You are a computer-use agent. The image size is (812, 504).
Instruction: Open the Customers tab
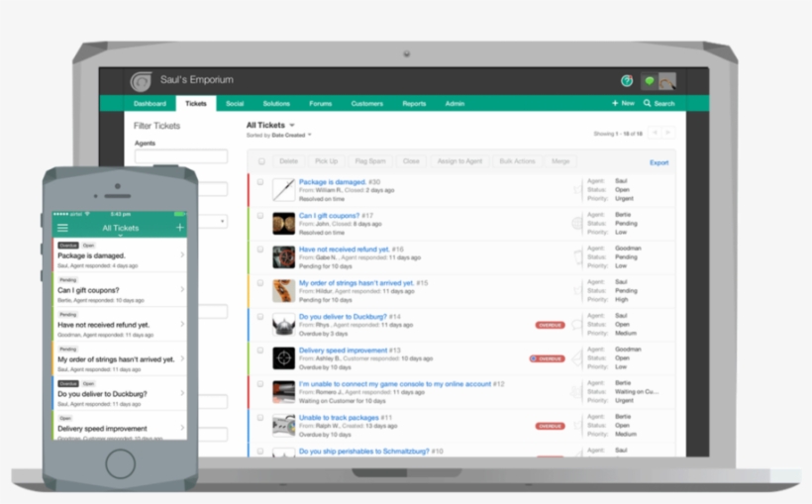367,104
